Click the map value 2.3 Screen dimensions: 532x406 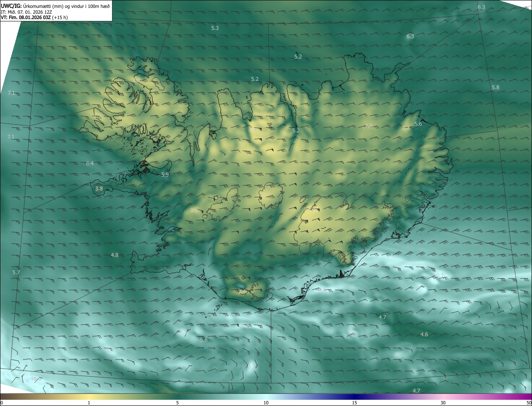point(406,127)
